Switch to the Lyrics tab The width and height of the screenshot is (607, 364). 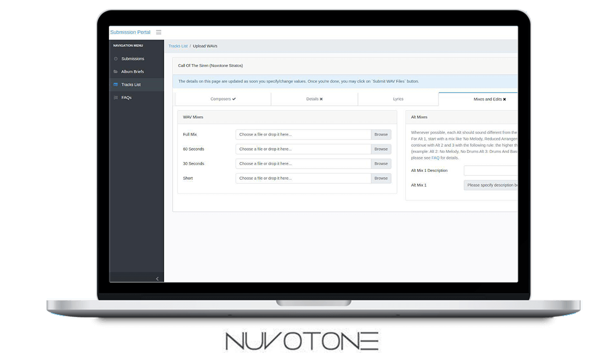(x=398, y=99)
